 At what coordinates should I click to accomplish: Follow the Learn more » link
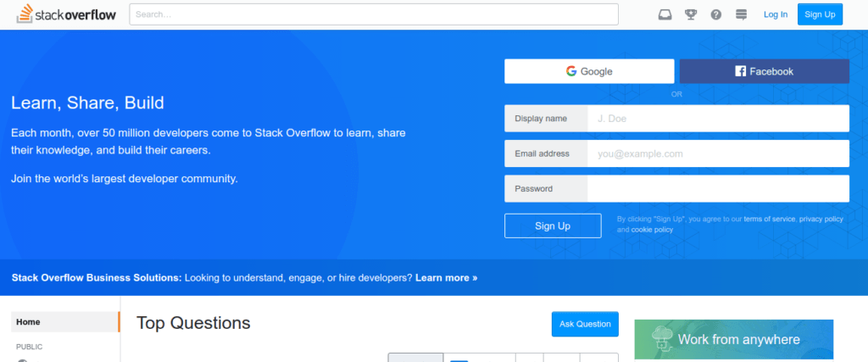[x=446, y=277]
